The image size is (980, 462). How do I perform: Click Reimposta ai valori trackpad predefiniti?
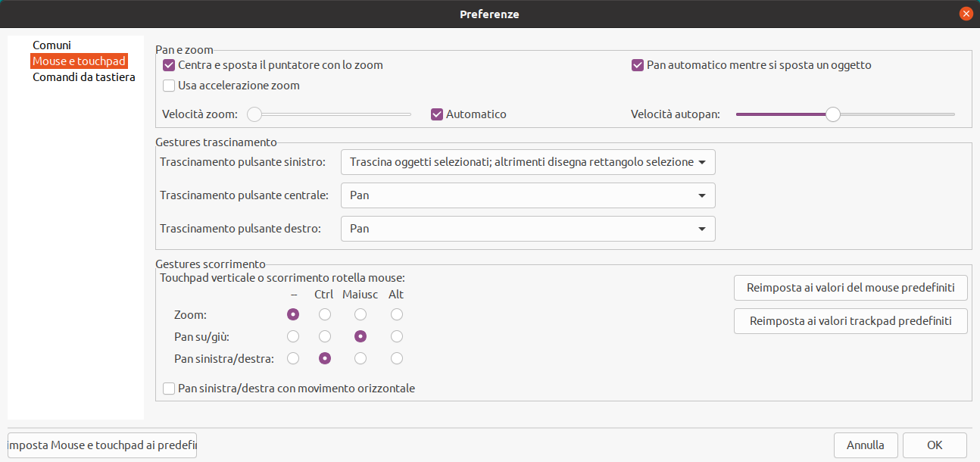pyautogui.click(x=850, y=321)
